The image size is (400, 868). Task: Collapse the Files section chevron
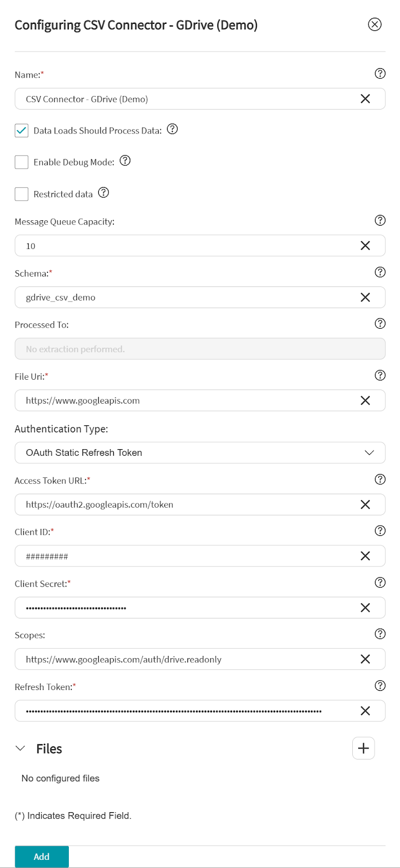(21, 748)
